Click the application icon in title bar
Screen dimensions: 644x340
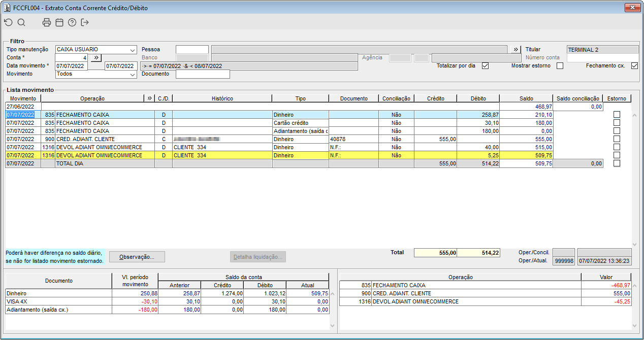pyautogui.click(x=7, y=8)
